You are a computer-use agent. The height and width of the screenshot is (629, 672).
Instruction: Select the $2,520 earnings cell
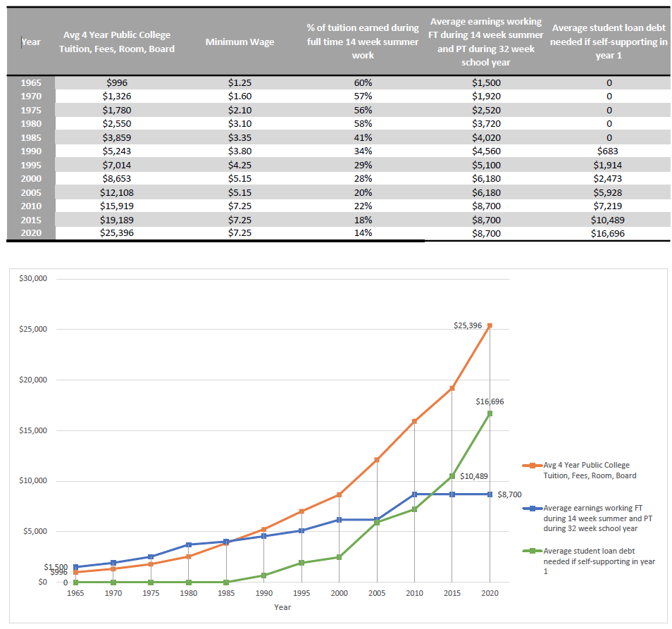click(x=486, y=110)
